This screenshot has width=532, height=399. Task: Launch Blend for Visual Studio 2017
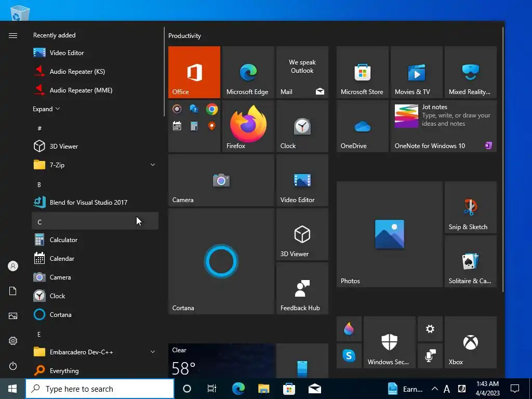point(95,203)
